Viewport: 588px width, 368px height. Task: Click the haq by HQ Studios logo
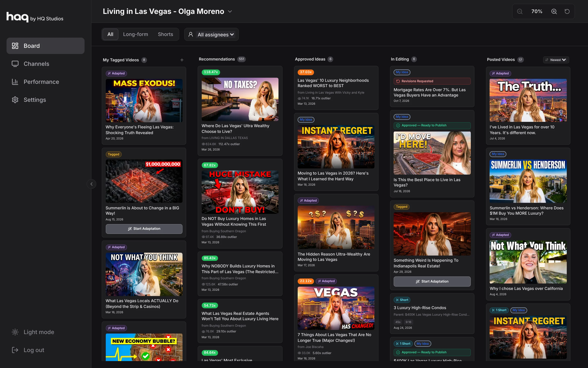(x=35, y=17)
